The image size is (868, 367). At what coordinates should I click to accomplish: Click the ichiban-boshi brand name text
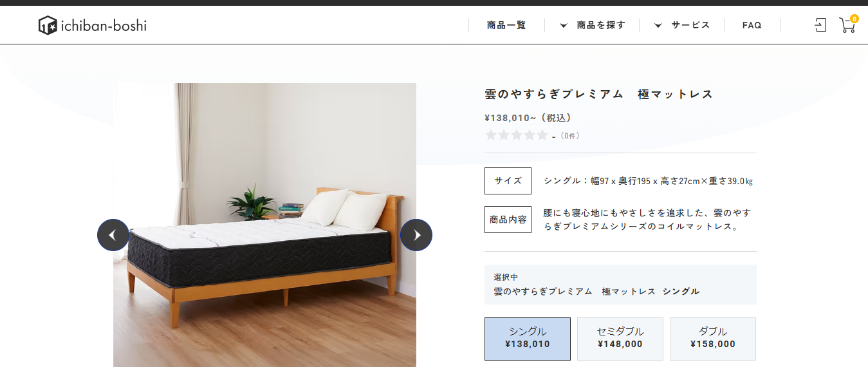[104, 26]
